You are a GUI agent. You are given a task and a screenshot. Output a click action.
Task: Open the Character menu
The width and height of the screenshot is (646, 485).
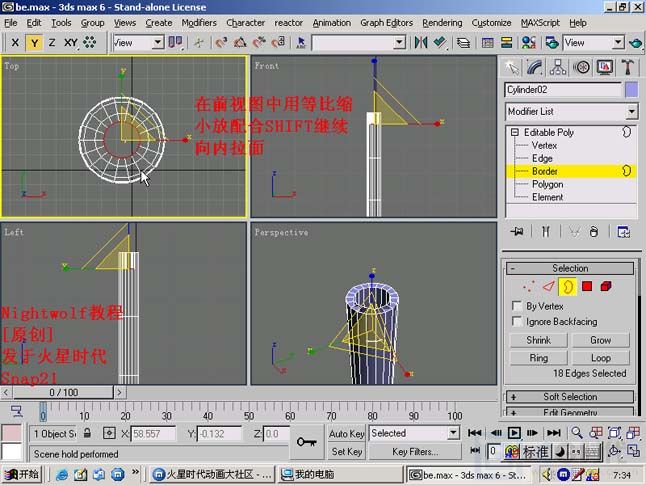(246, 23)
